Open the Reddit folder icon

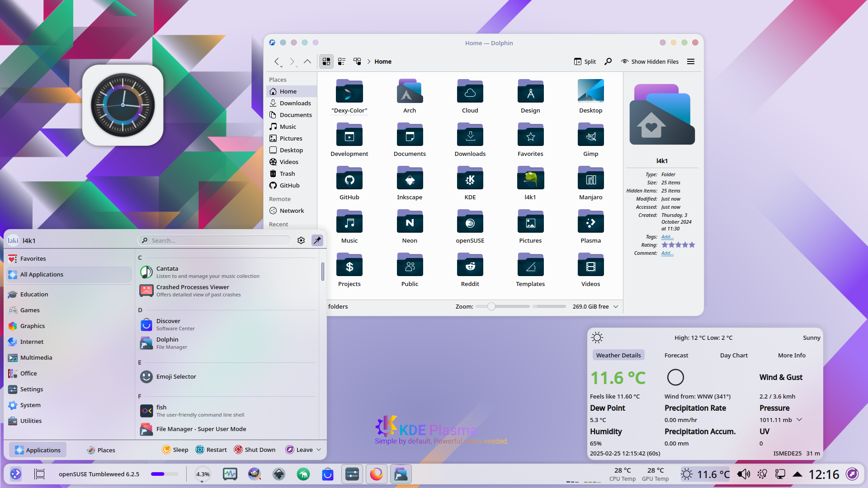tap(470, 265)
